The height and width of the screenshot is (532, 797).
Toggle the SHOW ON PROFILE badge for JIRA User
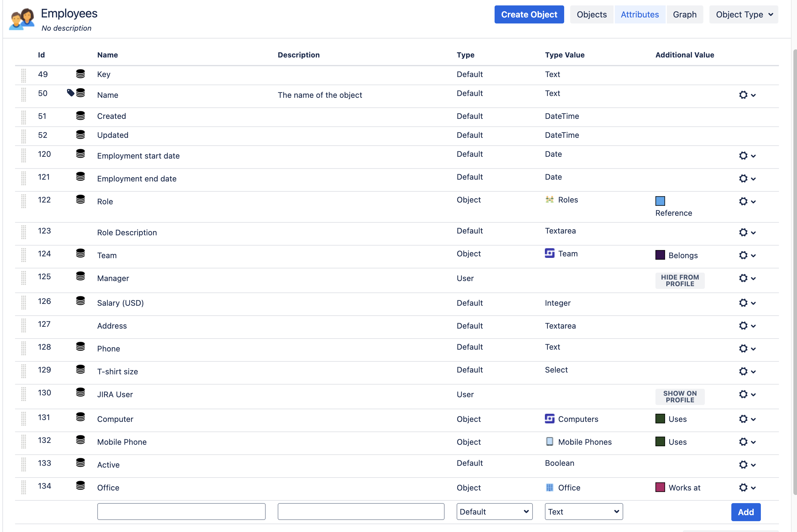tap(680, 396)
